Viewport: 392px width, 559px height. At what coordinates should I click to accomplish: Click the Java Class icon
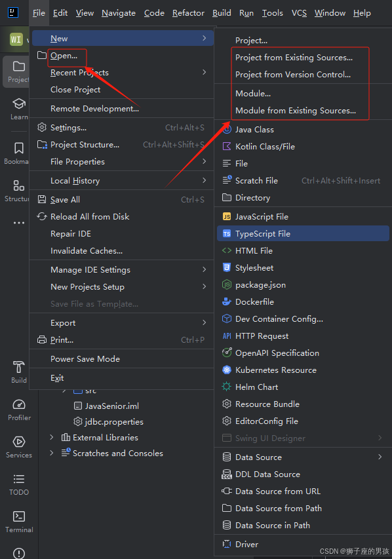pos(227,129)
